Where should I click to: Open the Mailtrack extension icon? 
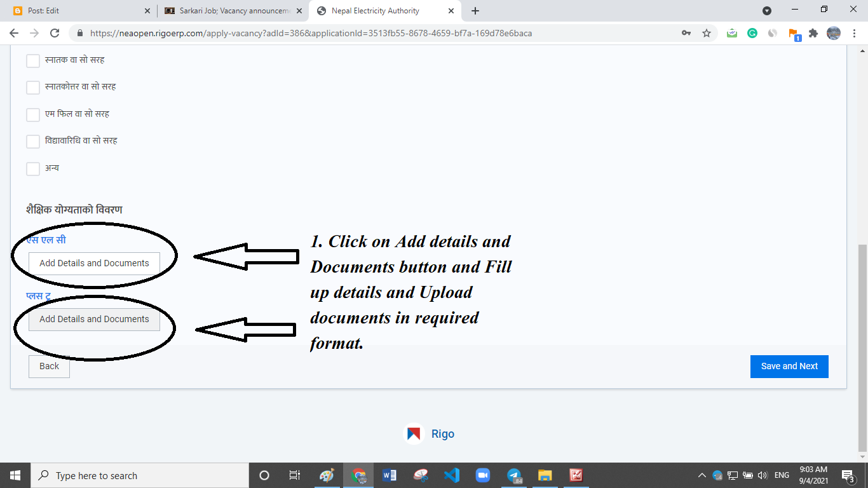[732, 33]
